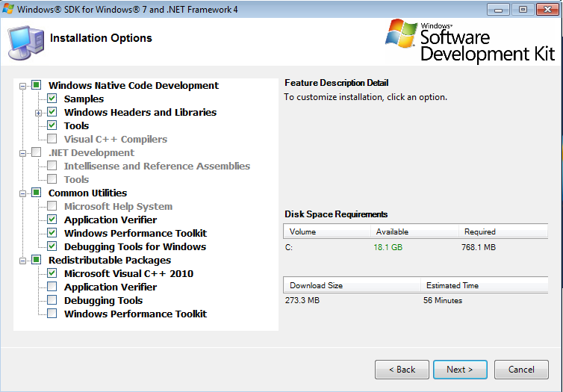Screen dimensions: 563x392
Task: Close the SDK setup window
Action: (547, 9)
